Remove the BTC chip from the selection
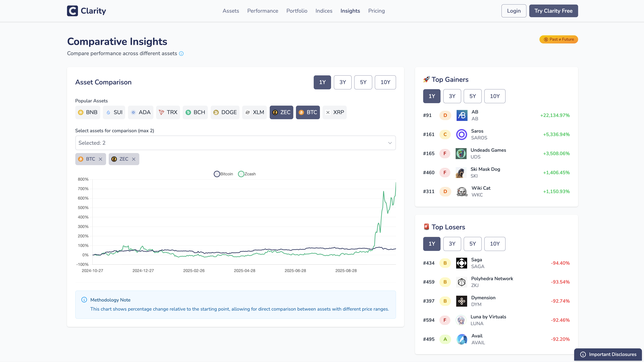The image size is (644, 362). pos(100,159)
